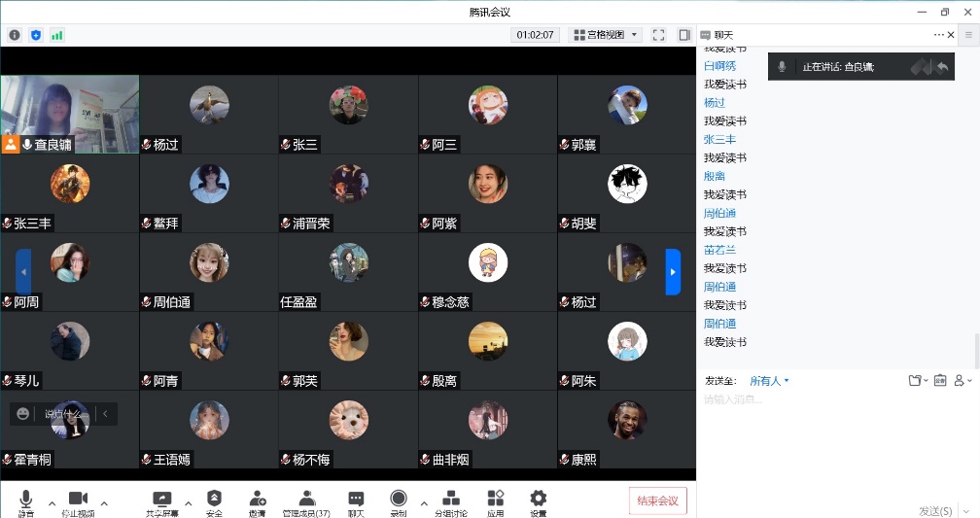
Task: Open the chat panel three-dots more menu
Action: (x=939, y=35)
